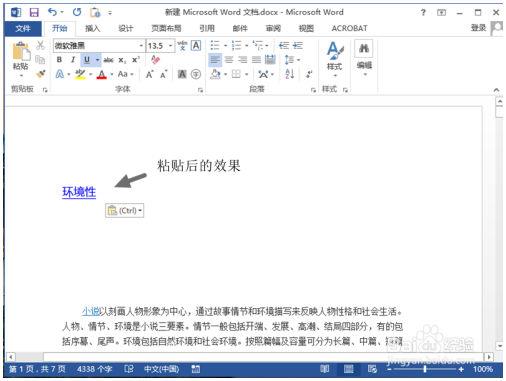
Task: Toggle underline formatting
Action: click(x=87, y=60)
